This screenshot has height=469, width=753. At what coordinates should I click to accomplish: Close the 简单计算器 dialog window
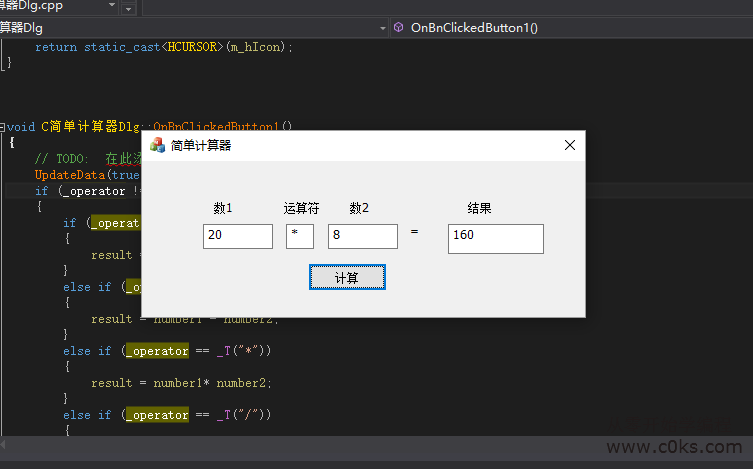(x=570, y=145)
